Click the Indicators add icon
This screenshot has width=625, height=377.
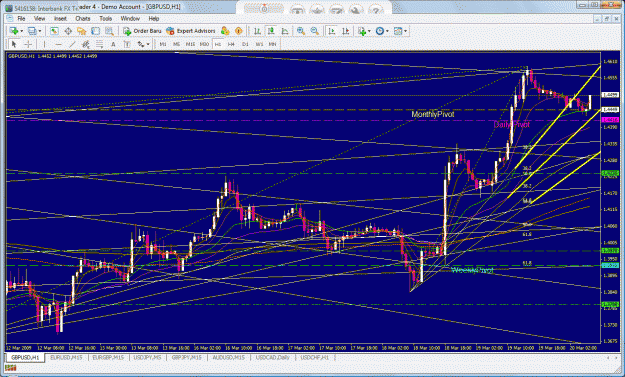click(x=362, y=31)
